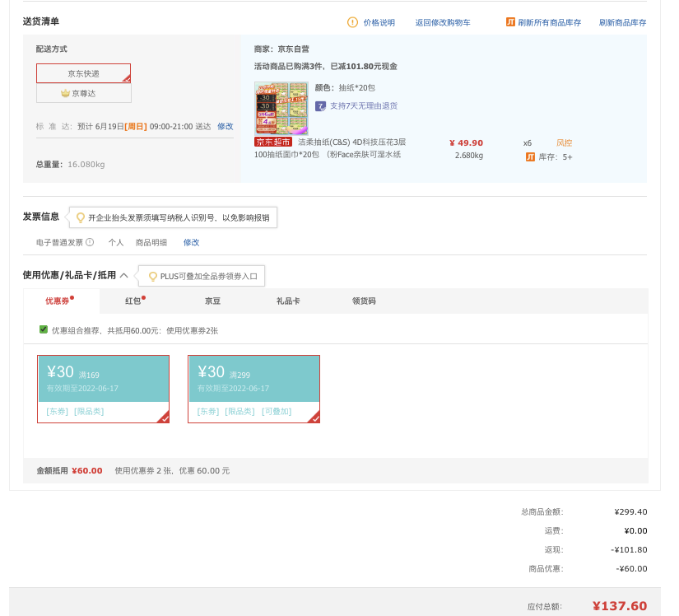Click the lightbulb icon in PLUS coupon tip
This screenshot has height=616, width=679.
pos(152,277)
